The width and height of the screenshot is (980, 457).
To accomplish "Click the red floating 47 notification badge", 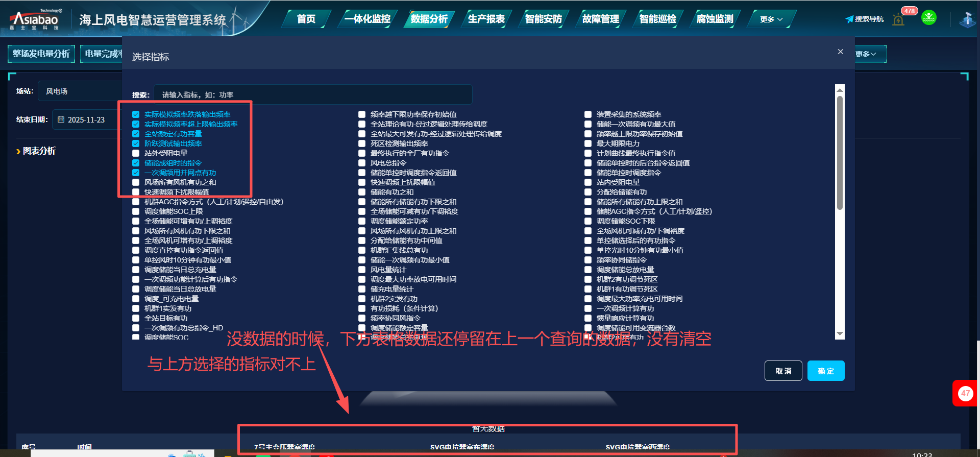I will tap(965, 393).
